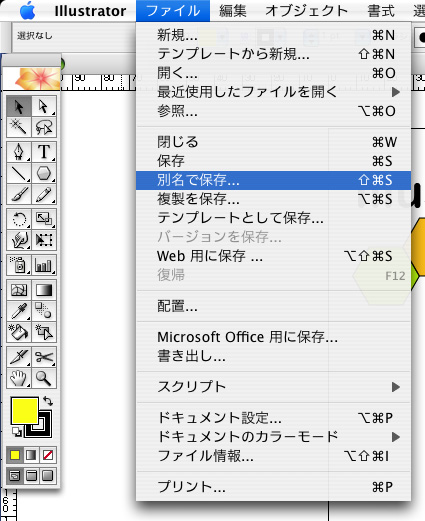Open the 編集 menu
Viewport: 425px width, 521px height.
pyautogui.click(x=233, y=11)
